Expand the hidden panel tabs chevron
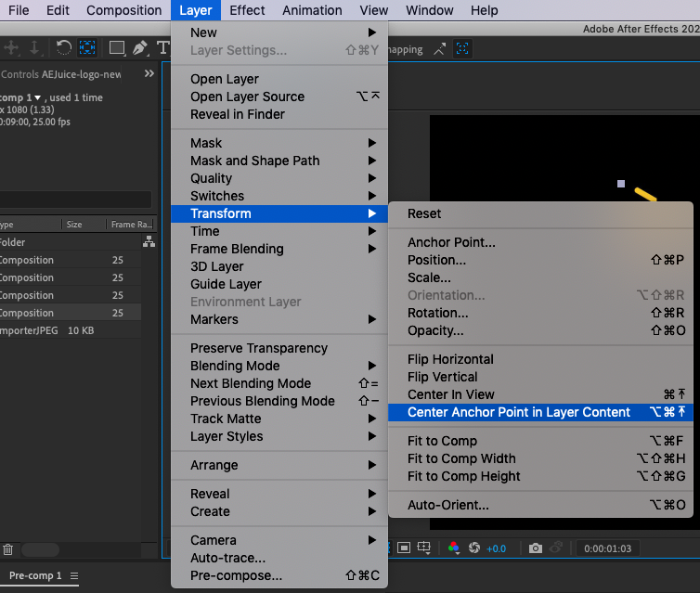Screen dimensions: 700x593 (149, 74)
